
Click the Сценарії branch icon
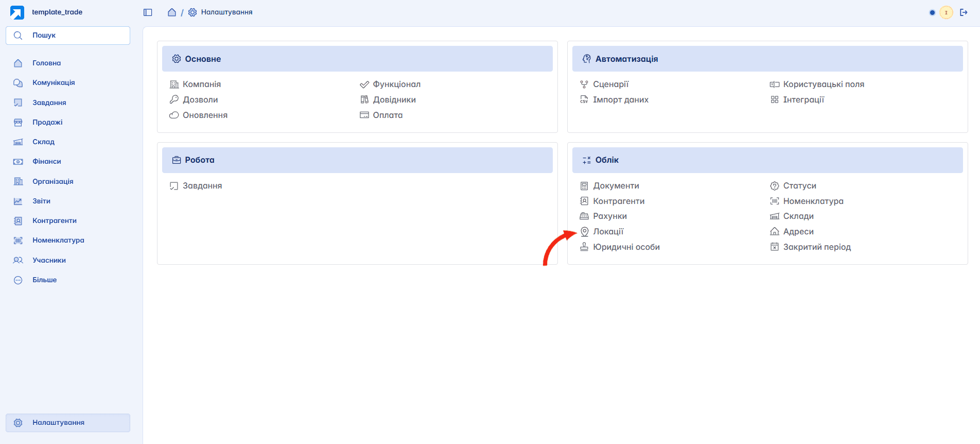(584, 84)
